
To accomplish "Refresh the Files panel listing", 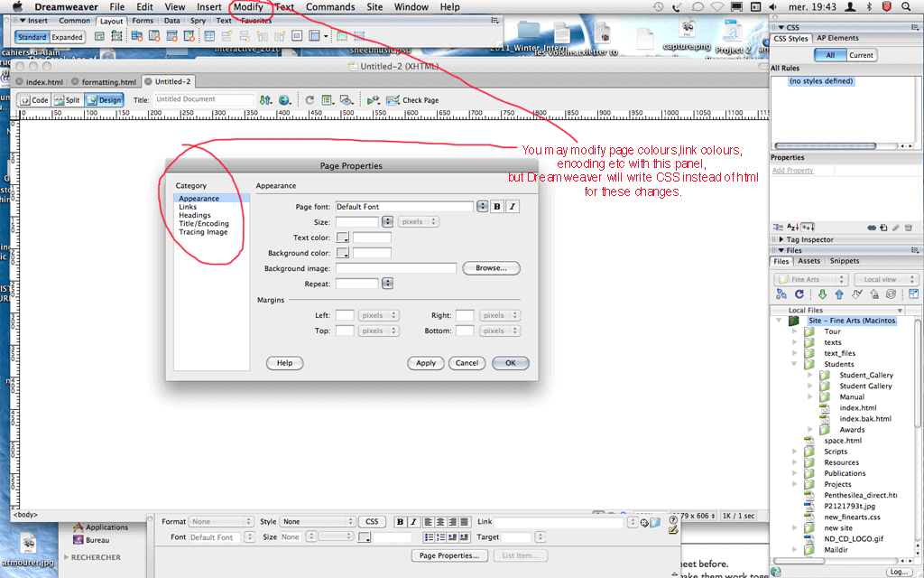I will point(799,294).
